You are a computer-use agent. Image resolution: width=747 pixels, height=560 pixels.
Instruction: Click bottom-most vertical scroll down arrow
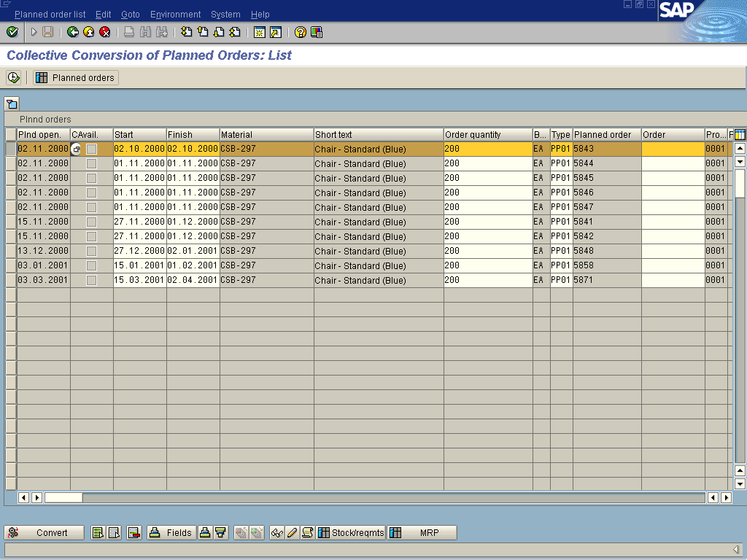(740, 484)
